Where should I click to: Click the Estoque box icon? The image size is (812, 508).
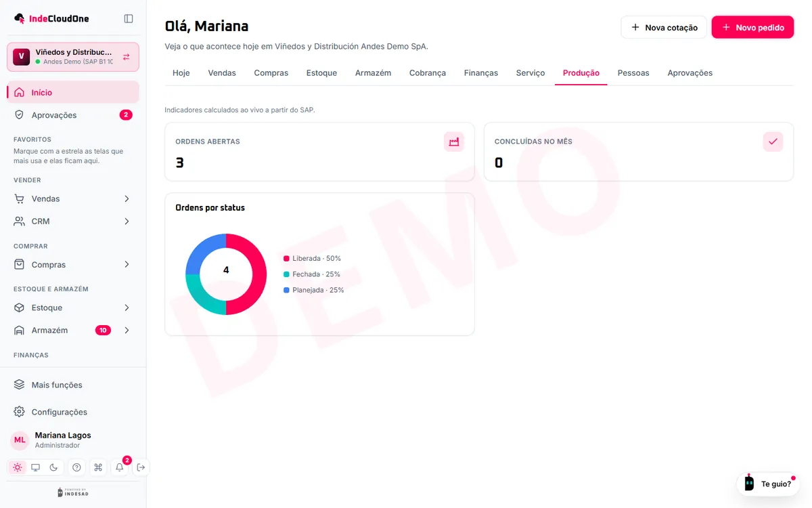(x=19, y=308)
